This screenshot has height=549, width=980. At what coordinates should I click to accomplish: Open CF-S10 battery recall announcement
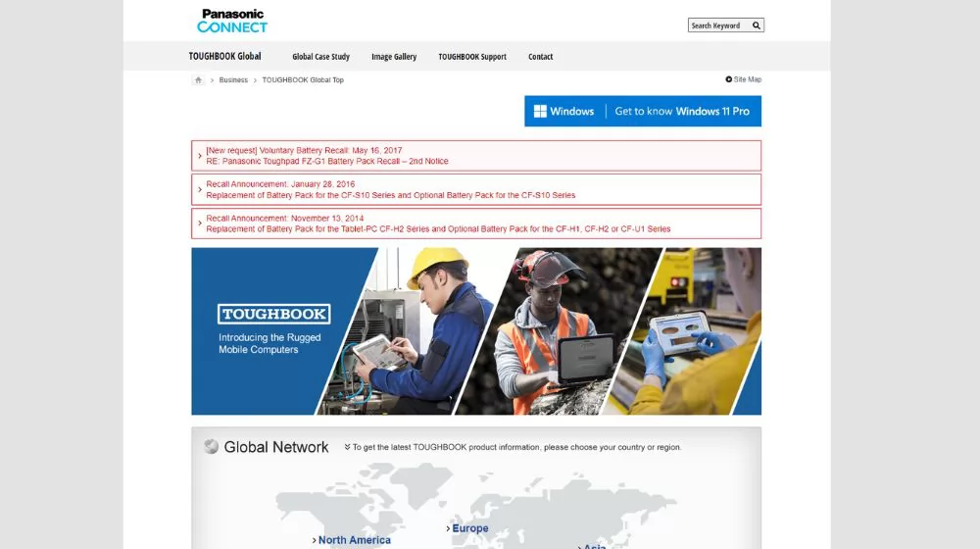476,189
